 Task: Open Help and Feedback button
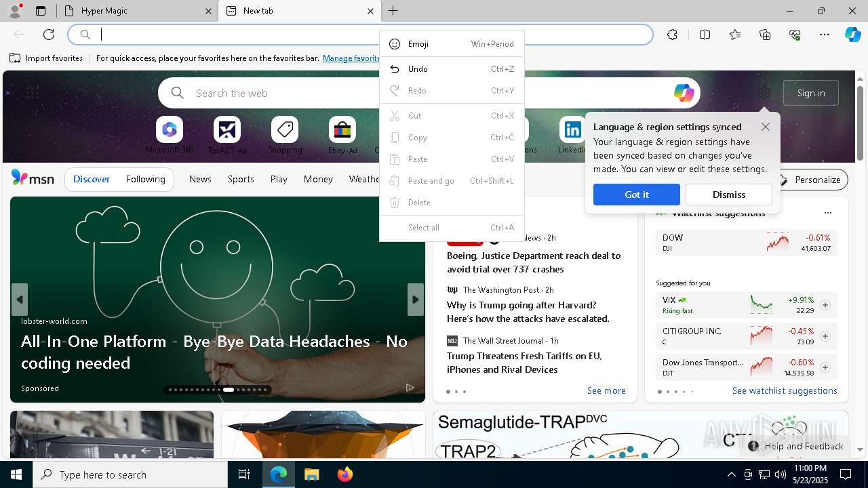(x=796, y=446)
